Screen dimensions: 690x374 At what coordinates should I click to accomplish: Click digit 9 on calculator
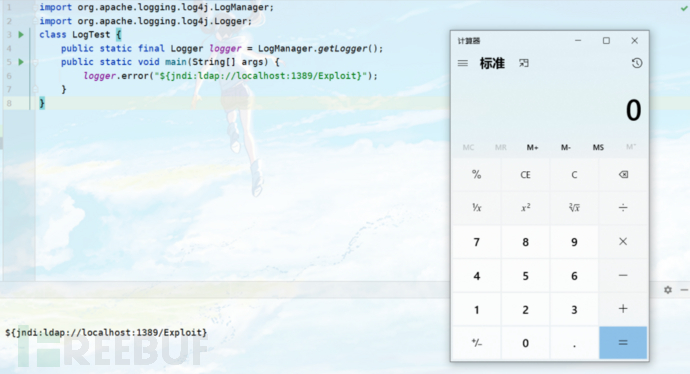tap(574, 242)
